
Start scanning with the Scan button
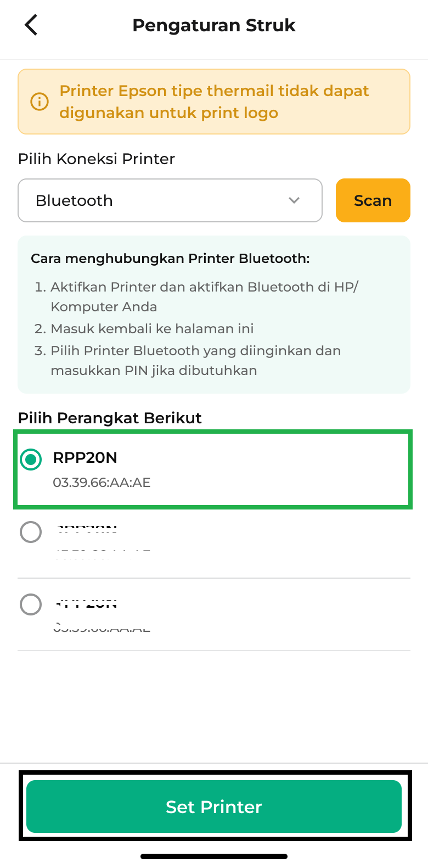373,200
